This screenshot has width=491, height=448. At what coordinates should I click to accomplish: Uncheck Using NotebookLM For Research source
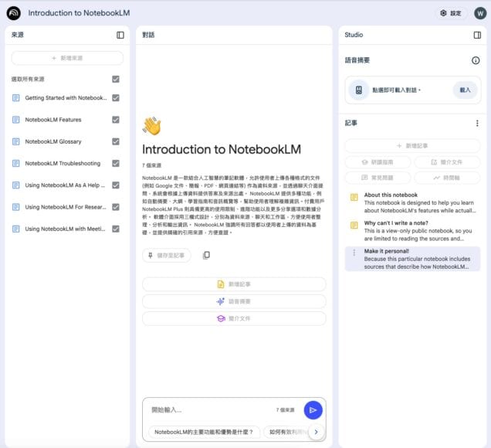(x=116, y=207)
